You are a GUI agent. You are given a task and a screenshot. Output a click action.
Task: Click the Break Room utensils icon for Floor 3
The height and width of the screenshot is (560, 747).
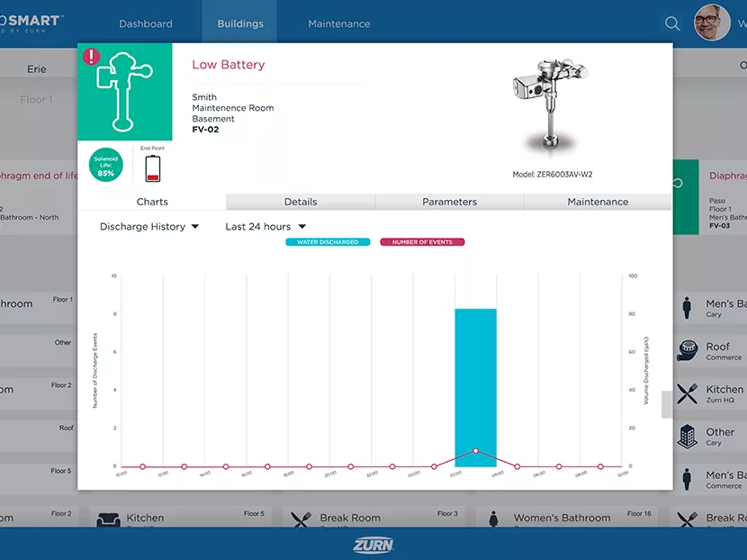tap(301, 518)
